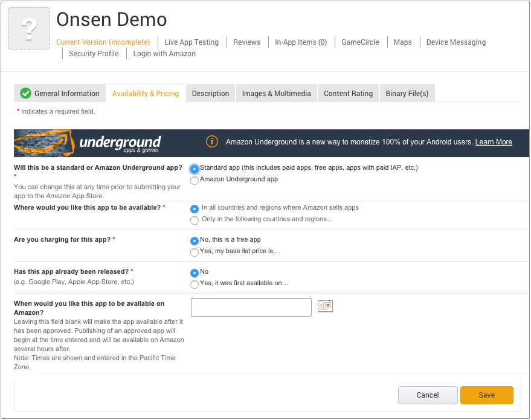
Task: Follow the Learn More link
Action: click(494, 142)
